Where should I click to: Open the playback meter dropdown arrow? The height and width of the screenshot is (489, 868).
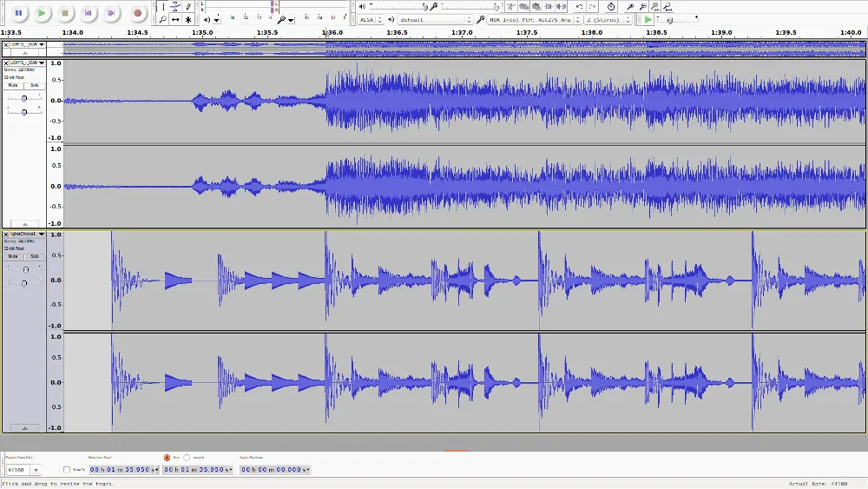pyautogui.click(x=216, y=20)
